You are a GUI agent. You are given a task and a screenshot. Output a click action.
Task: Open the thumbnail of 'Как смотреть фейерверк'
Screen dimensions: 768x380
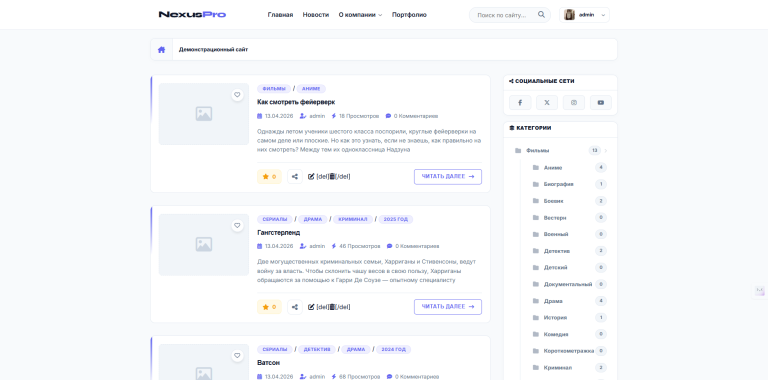tap(204, 114)
